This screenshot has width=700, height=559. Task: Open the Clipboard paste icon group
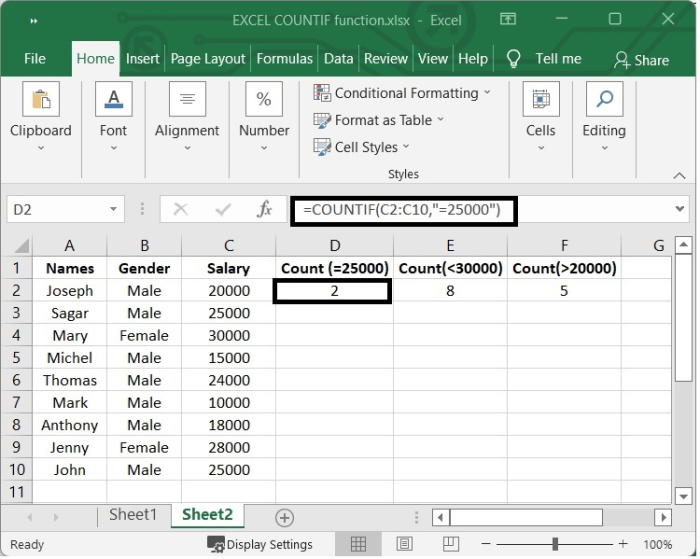(x=41, y=100)
